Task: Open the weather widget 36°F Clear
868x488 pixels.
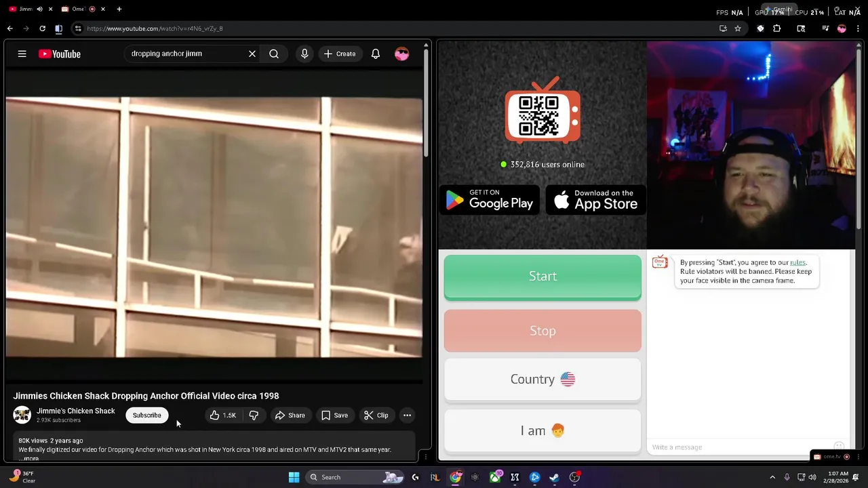Action: [x=22, y=477]
